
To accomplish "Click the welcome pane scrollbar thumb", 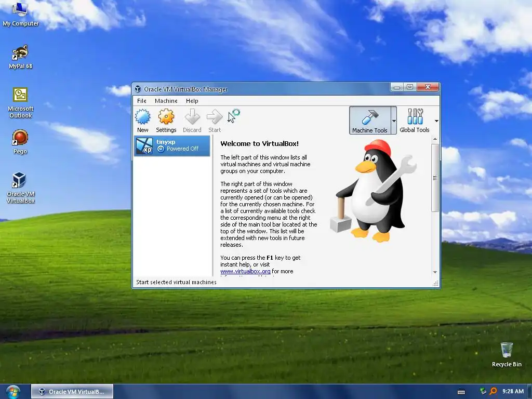I will (435, 178).
